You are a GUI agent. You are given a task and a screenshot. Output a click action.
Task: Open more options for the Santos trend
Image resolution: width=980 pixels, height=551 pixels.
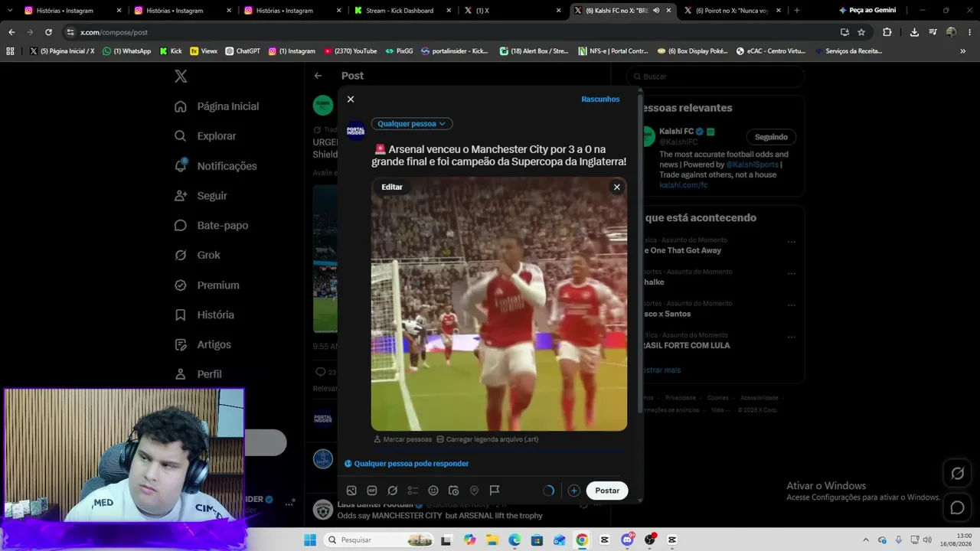tap(792, 305)
